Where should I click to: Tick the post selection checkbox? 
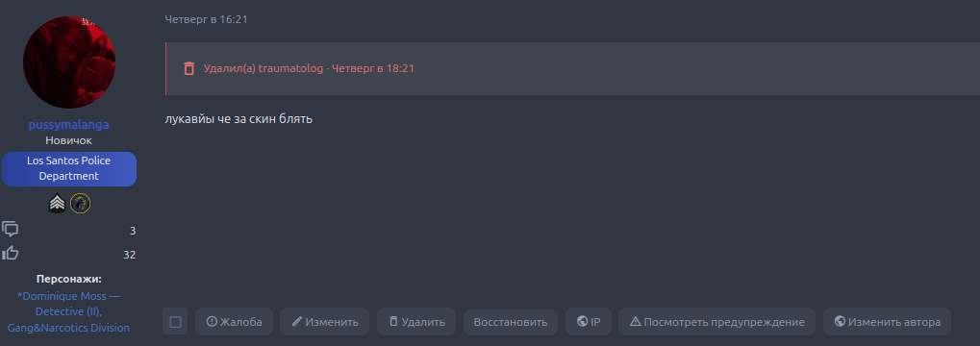click(x=175, y=322)
